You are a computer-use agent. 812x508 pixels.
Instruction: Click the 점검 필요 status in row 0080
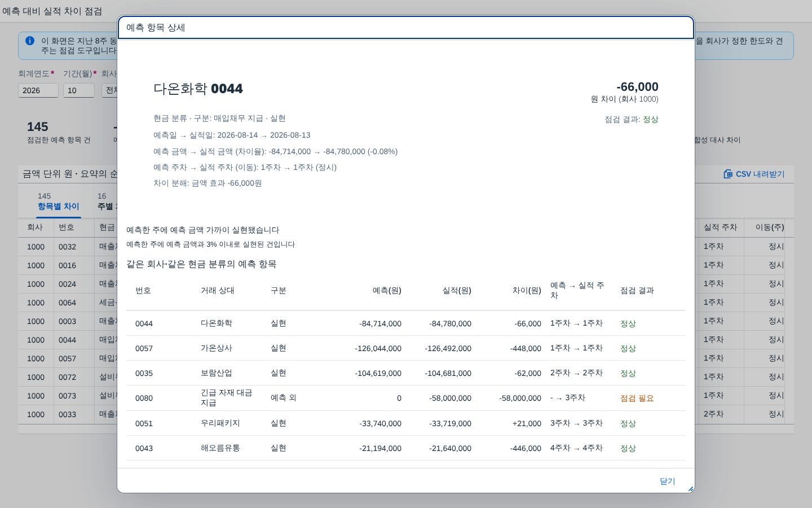637,398
